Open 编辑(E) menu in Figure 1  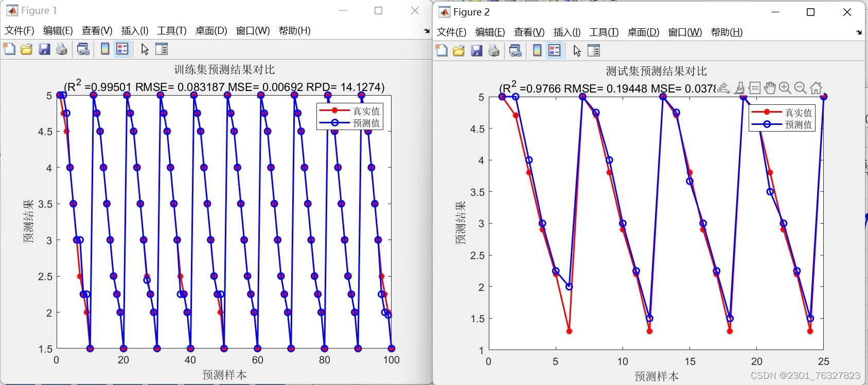(58, 31)
